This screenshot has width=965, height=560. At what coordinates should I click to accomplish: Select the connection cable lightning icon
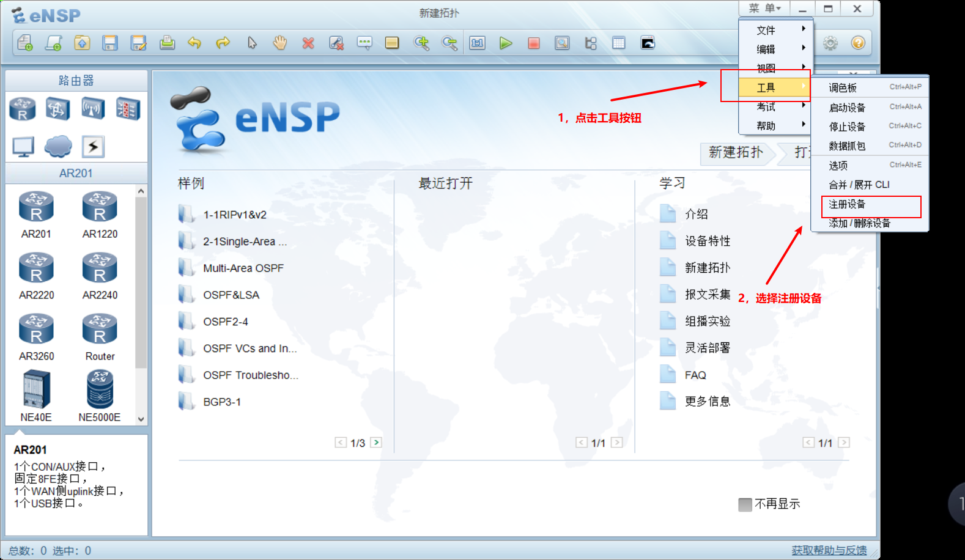click(x=93, y=147)
